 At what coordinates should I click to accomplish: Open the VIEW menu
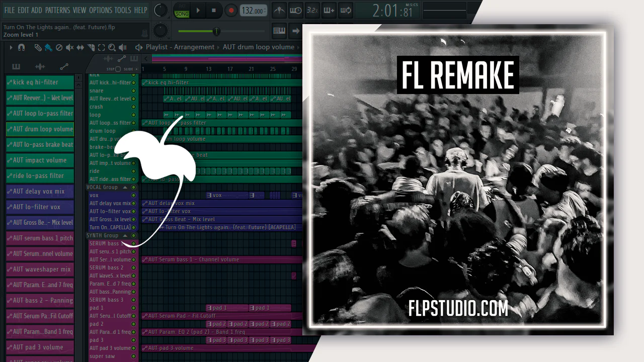[x=79, y=10]
